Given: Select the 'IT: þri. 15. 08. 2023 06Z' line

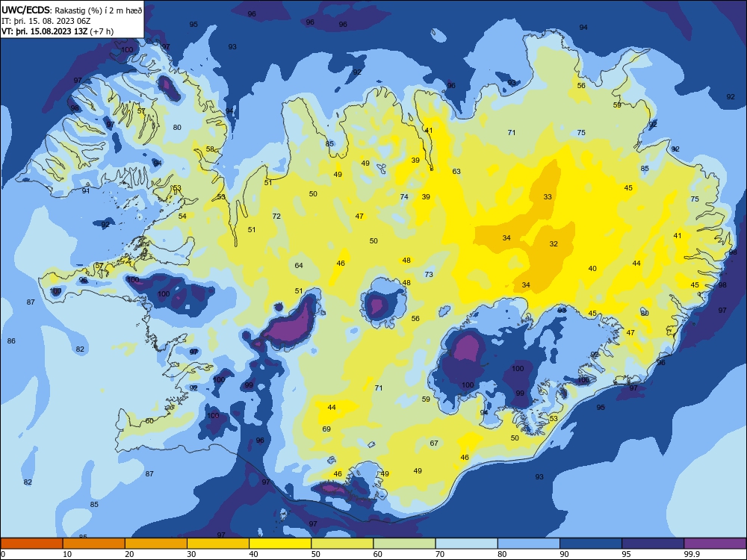Looking at the screenshot, I should [x=46, y=21].
